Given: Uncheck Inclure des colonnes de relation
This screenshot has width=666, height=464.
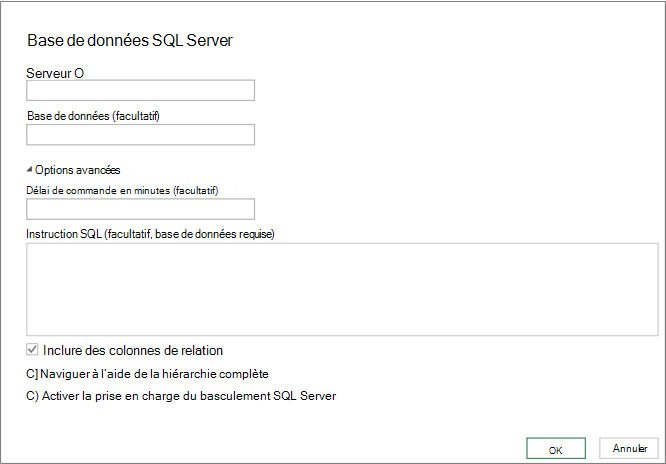Looking at the screenshot, I should click(x=32, y=350).
